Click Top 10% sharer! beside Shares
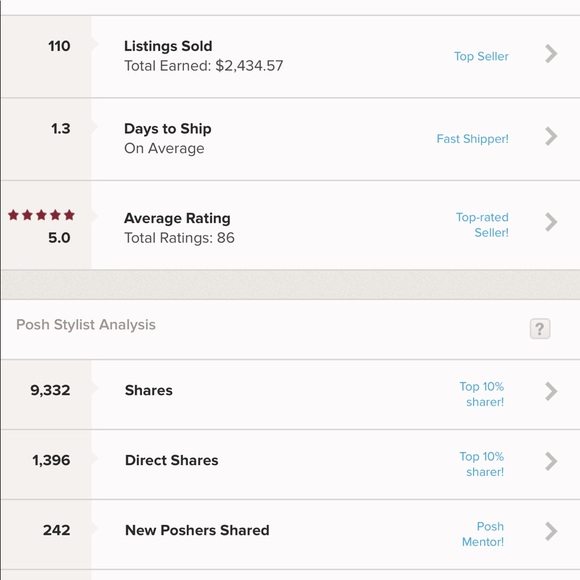The image size is (580, 580). pyautogui.click(x=482, y=394)
